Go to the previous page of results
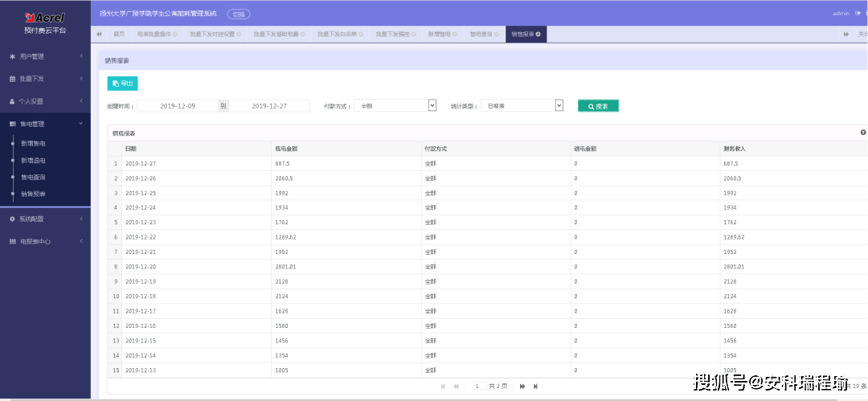868x401 pixels. (457, 386)
